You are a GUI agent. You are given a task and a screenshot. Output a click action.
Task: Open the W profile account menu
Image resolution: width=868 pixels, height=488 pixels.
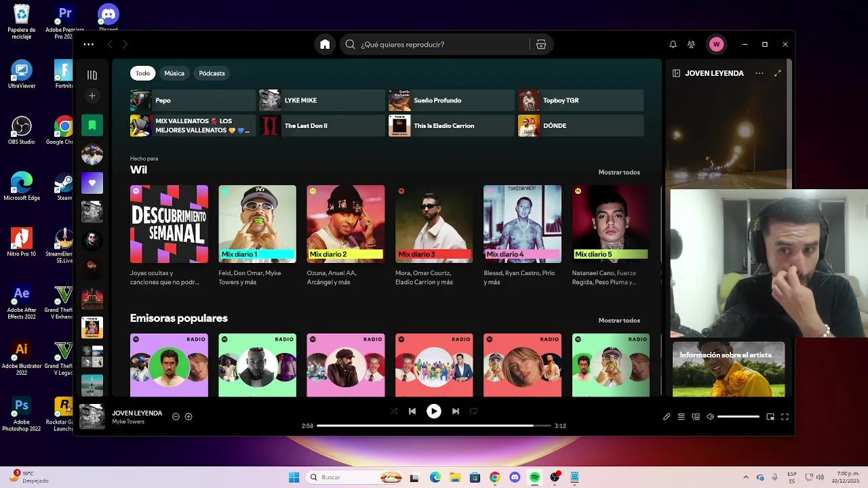(x=716, y=44)
